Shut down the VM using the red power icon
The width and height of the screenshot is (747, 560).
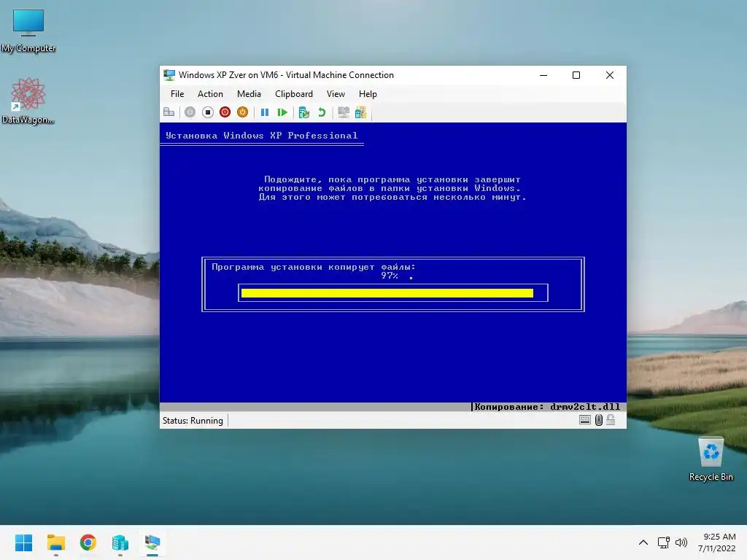pos(225,112)
